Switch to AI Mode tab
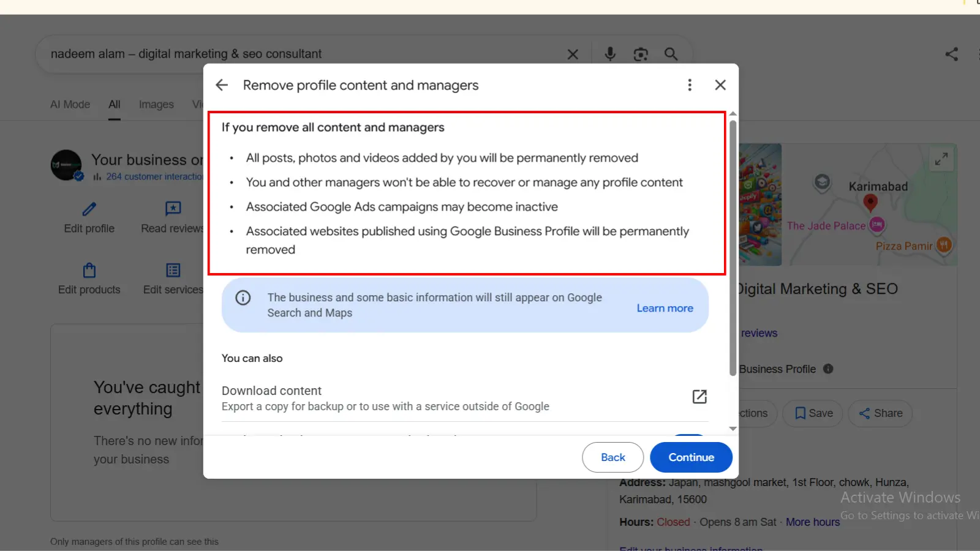Image resolution: width=980 pixels, height=551 pixels. point(70,105)
